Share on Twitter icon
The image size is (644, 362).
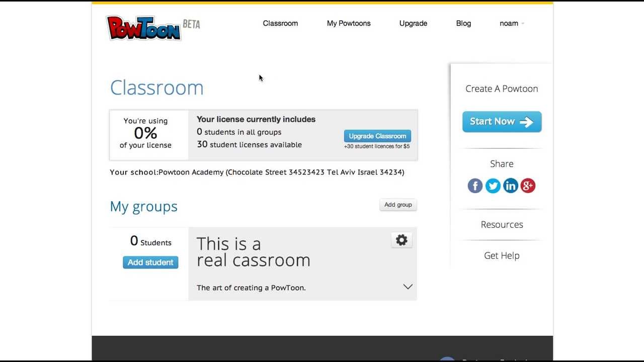pyautogui.click(x=493, y=186)
